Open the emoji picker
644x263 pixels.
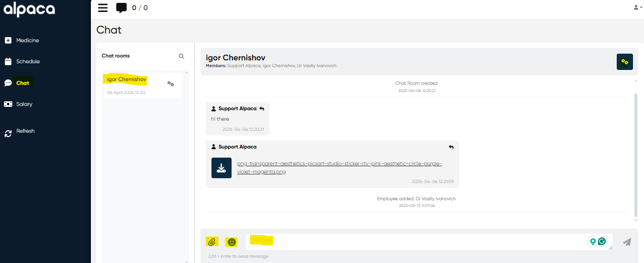coord(232,242)
